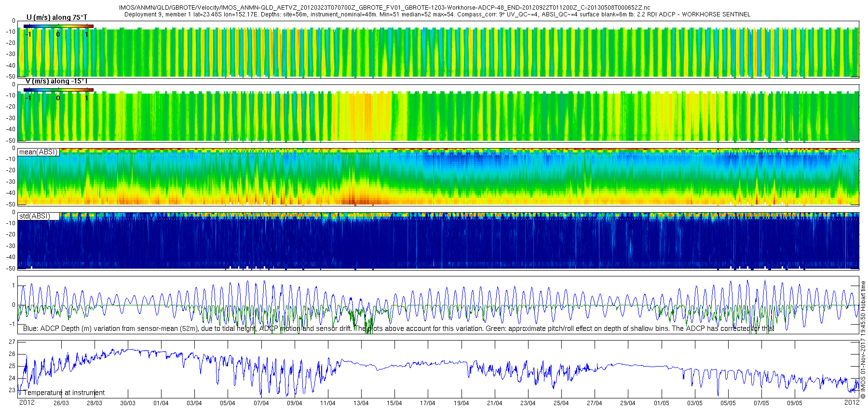Click the 23/04 date on time axis
This screenshot has width=868, height=410.
pos(528,403)
